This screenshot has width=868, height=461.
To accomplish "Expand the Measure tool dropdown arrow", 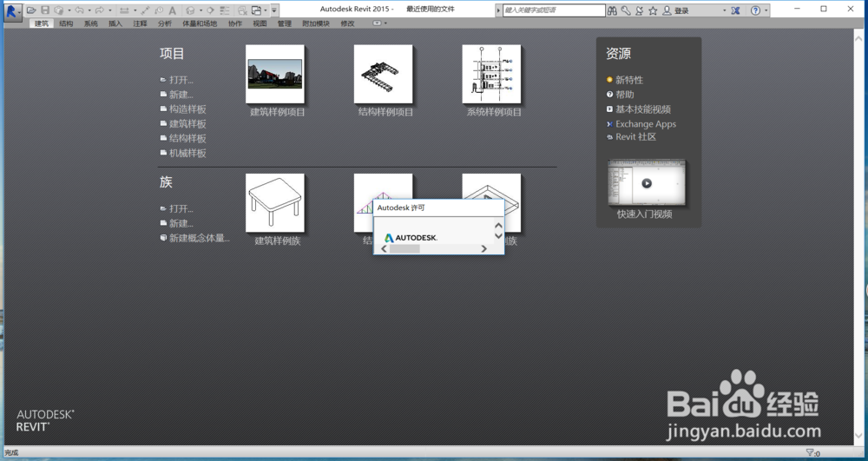I will click(135, 10).
